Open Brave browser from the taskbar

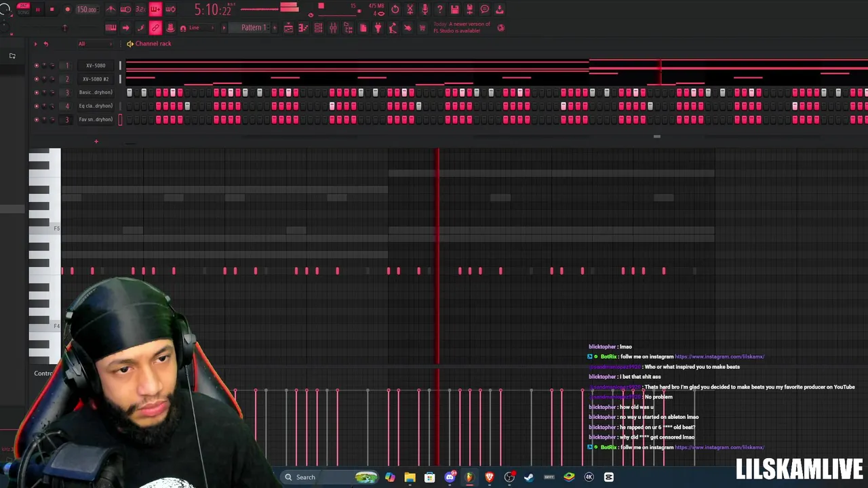[x=489, y=477]
